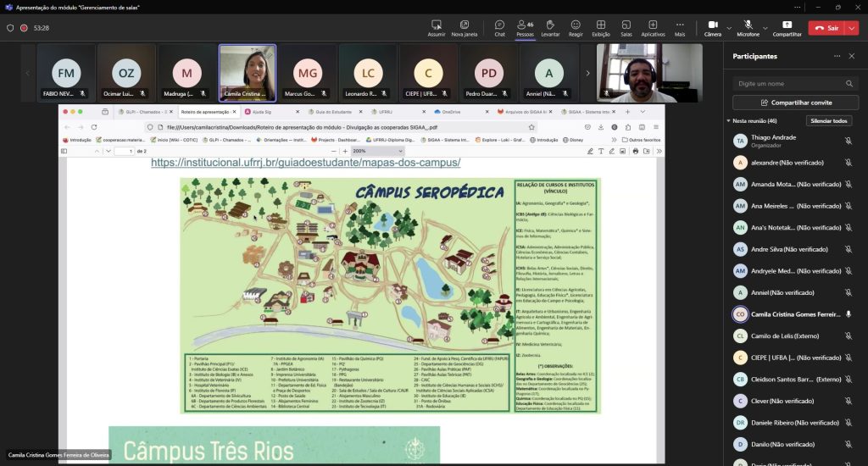Select Danilo (Não verificado) participant row

pyautogui.click(x=795, y=445)
